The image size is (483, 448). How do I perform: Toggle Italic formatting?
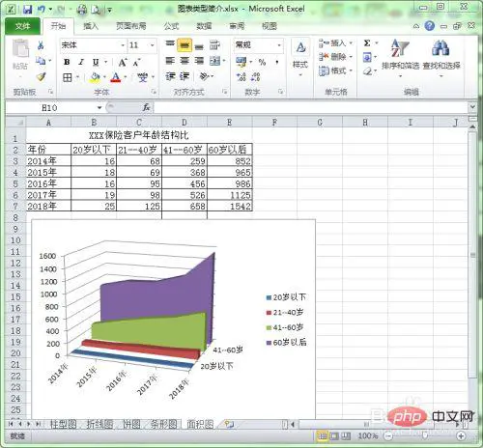click(81, 62)
